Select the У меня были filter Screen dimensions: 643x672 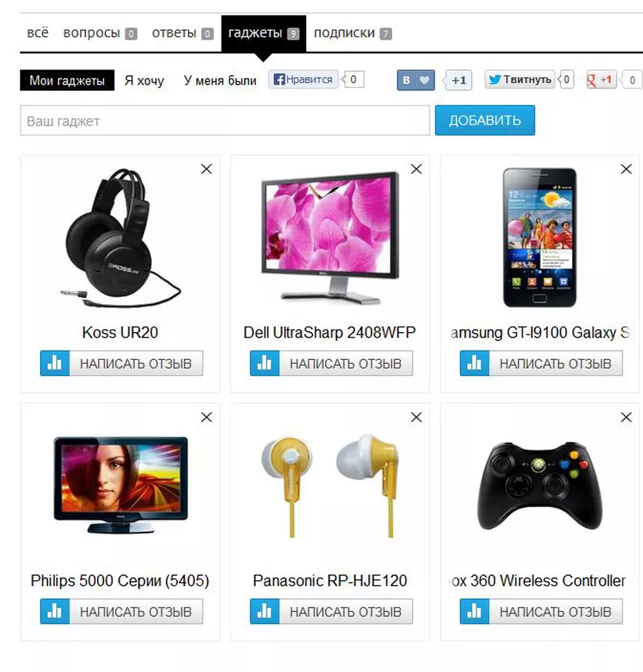pyautogui.click(x=220, y=80)
